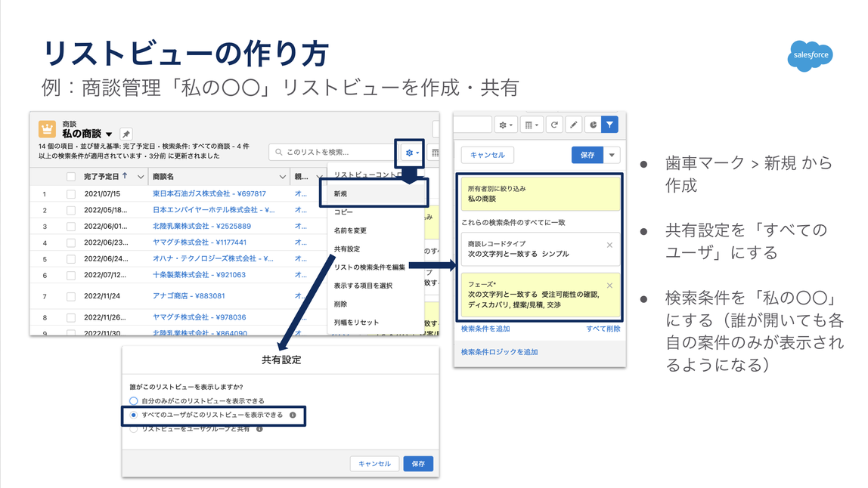The image size is (868, 488).
Task: Choose 表示する項目を選択 menu item
Action: point(363,286)
